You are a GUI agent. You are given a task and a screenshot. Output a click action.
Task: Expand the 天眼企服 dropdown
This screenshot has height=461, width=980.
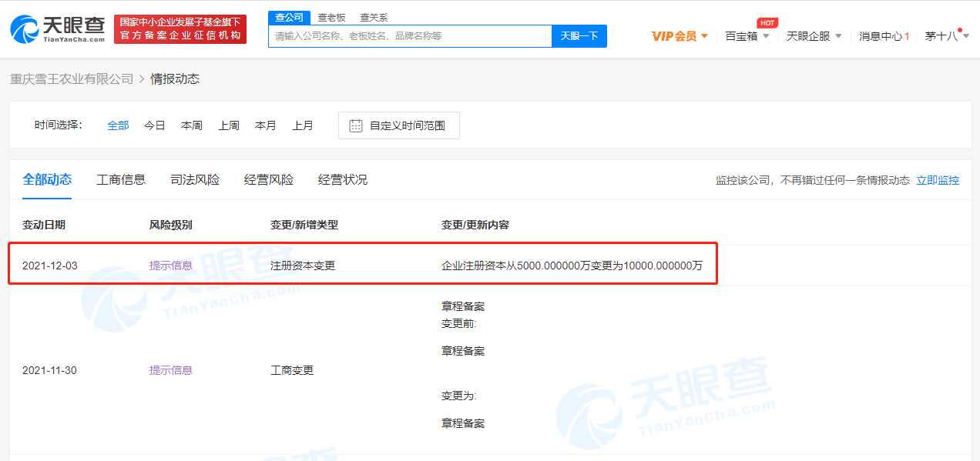814,36
